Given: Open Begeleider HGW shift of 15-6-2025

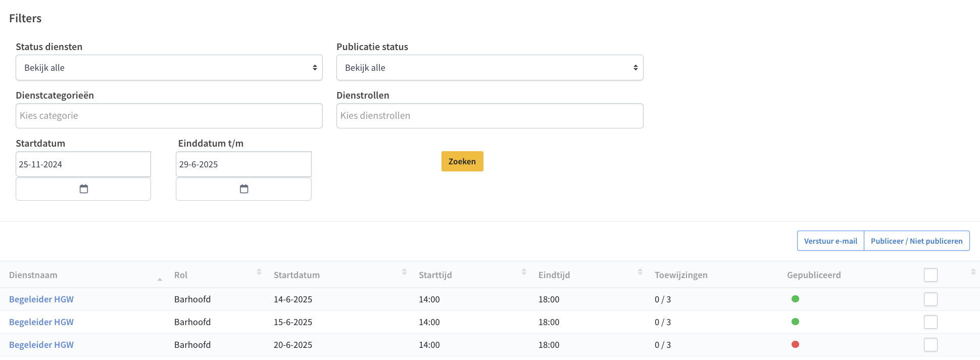Looking at the screenshot, I should [41, 322].
